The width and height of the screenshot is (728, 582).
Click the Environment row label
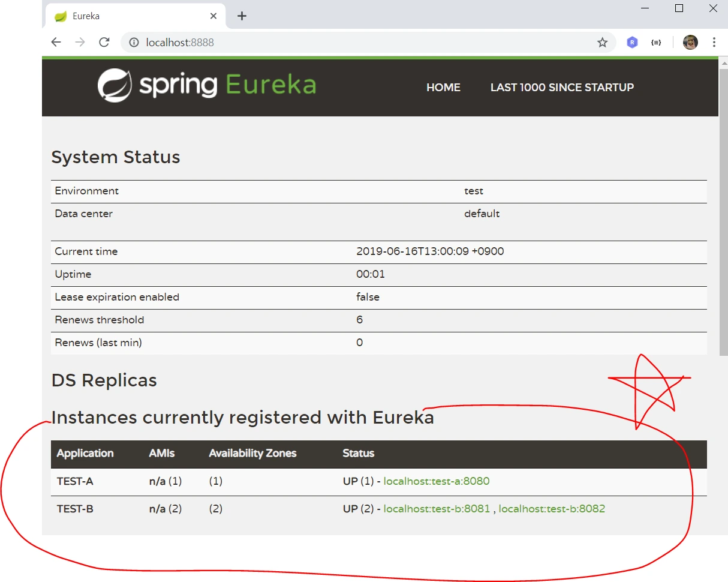pos(87,191)
